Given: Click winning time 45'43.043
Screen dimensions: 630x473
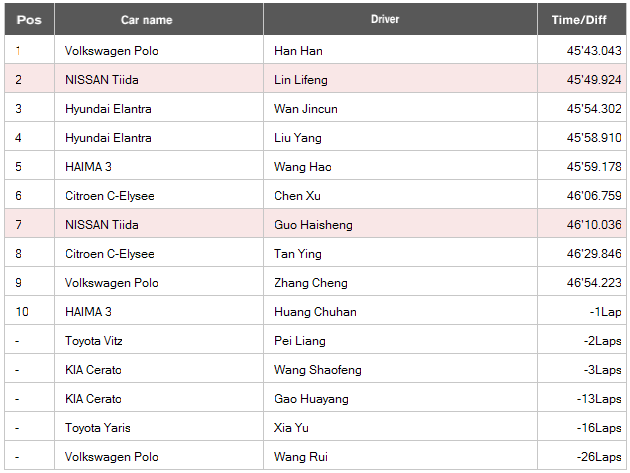Looking at the screenshot, I should (x=594, y=51).
